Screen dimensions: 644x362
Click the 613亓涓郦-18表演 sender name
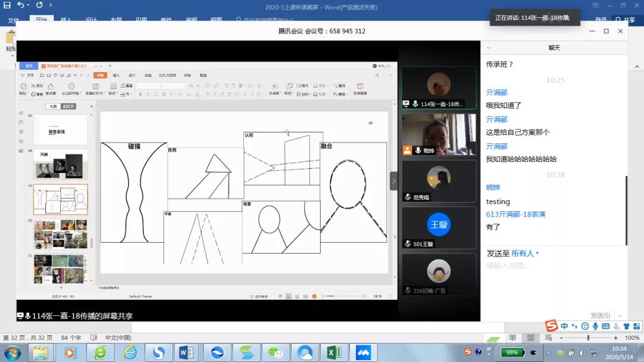point(516,214)
